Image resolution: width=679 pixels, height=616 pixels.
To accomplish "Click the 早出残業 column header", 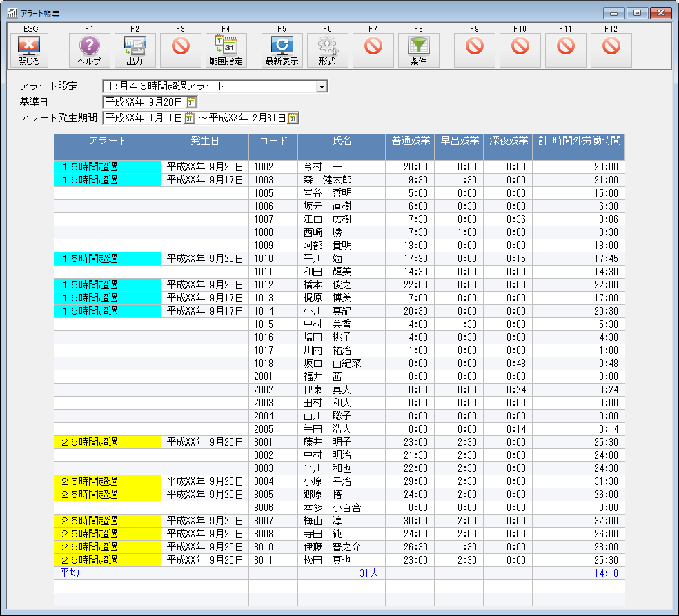I will tap(459, 147).
